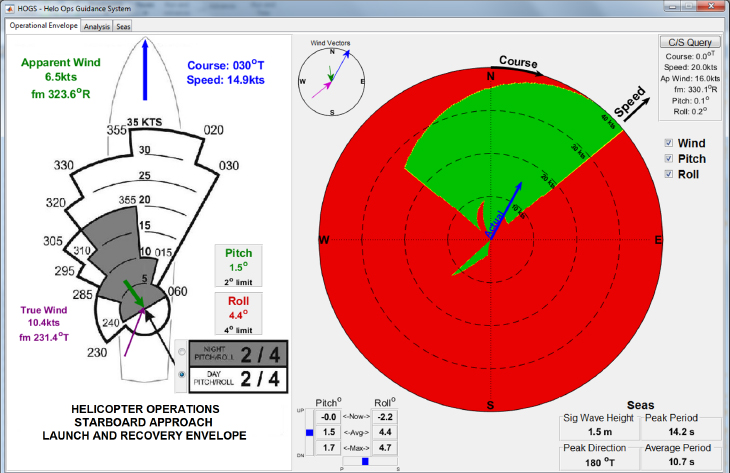Click the Pitch Avg value 1.5
730x473 pixels.
(328, 432)
